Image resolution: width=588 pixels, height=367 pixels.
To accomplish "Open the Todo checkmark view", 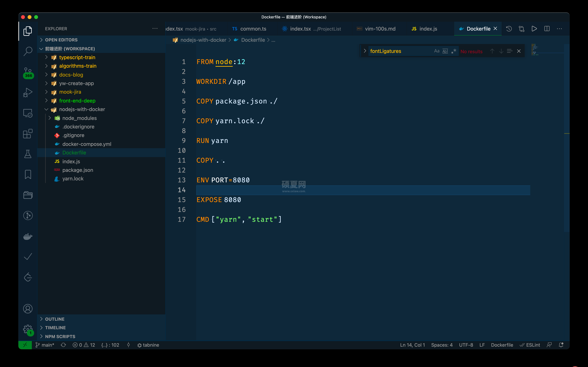I will (x=28, y=257).
